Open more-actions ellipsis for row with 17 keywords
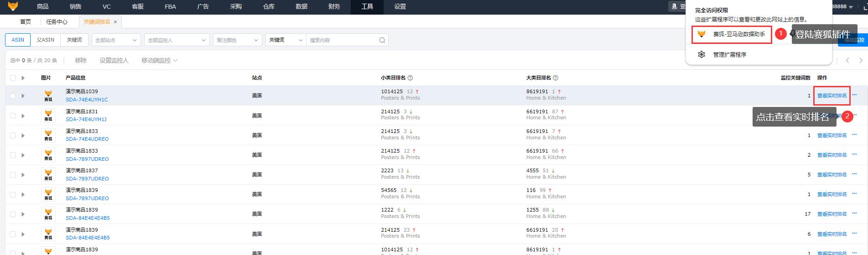Image resolution: width=868 pixels, height=255 pixels. [x=854, y=213]
